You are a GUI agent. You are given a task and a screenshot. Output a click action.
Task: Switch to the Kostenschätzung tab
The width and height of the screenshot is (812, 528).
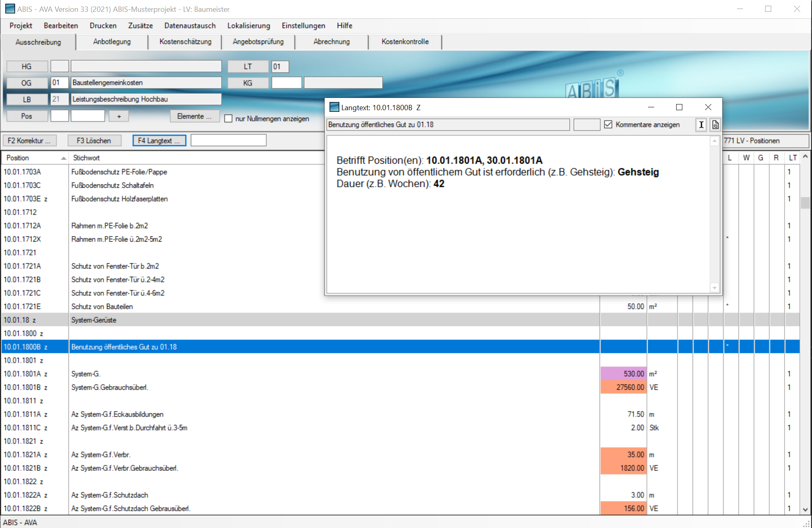(185, 42)
